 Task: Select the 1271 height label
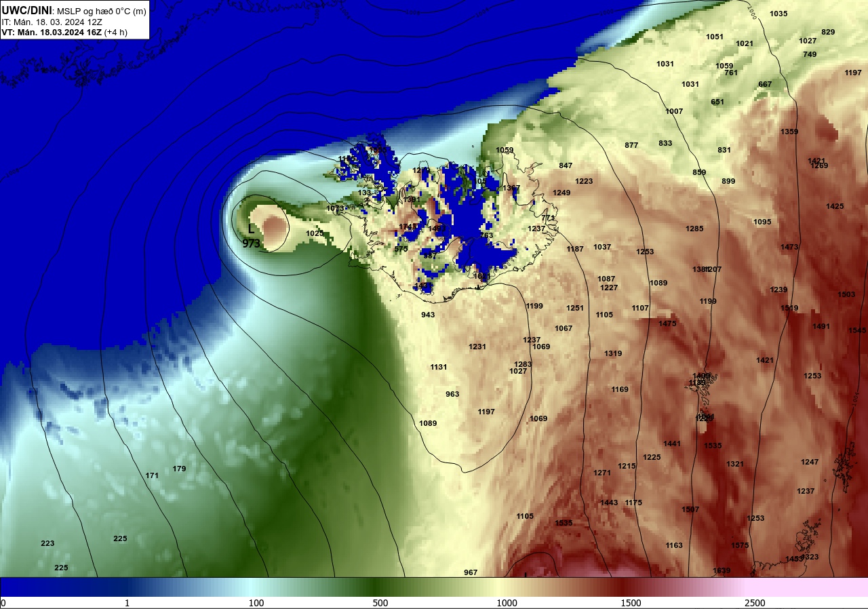pyautogui.click(x=602, y=473)
